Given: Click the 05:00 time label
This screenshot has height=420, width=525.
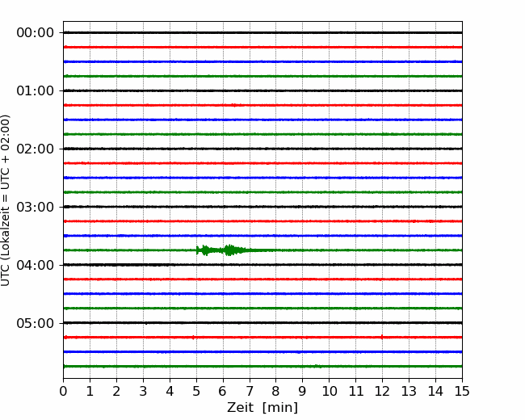Looking at the screenshot, I should 36,323.
